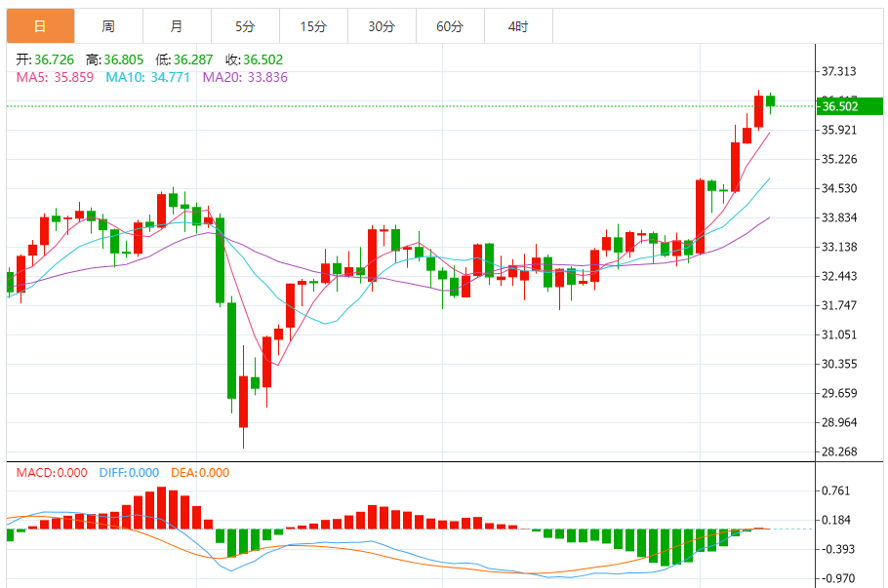Click the 28.964 price axis label
The image size is (888, 588).
coord(839,423)
